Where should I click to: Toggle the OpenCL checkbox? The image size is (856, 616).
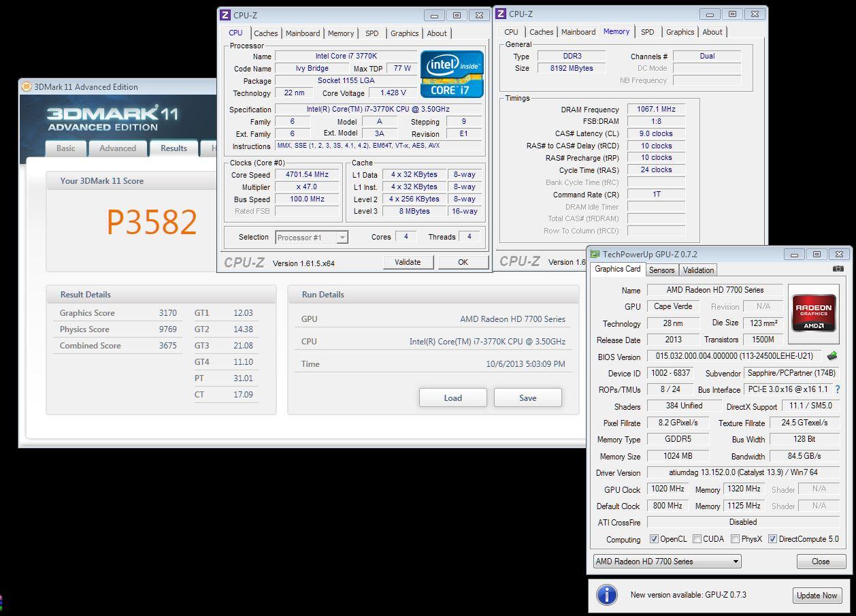(654, 539)
